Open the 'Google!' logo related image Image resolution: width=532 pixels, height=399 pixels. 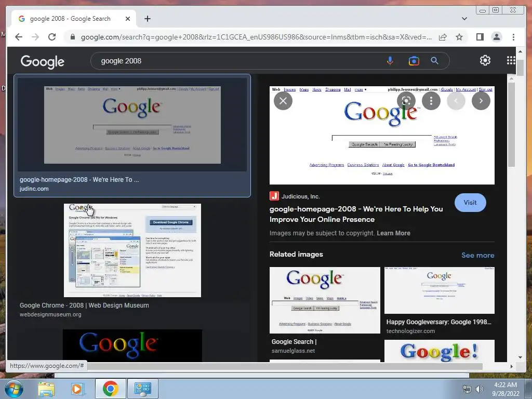pyautogui.click(x=440, y=351)
